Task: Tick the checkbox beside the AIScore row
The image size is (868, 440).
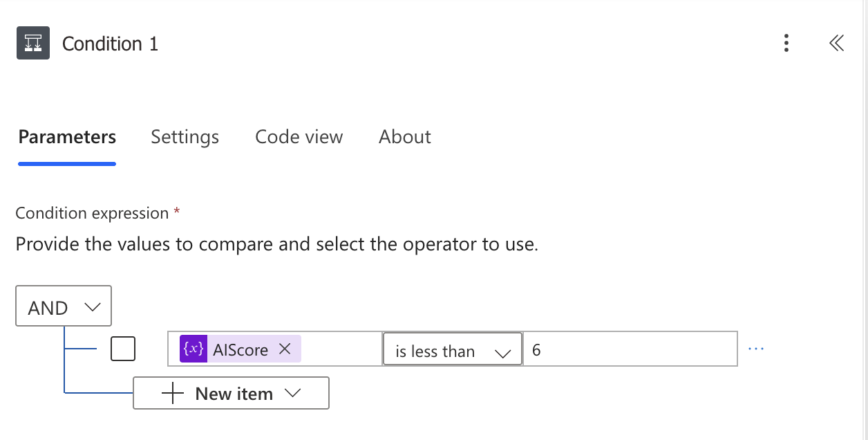Action: coord(123,349)
